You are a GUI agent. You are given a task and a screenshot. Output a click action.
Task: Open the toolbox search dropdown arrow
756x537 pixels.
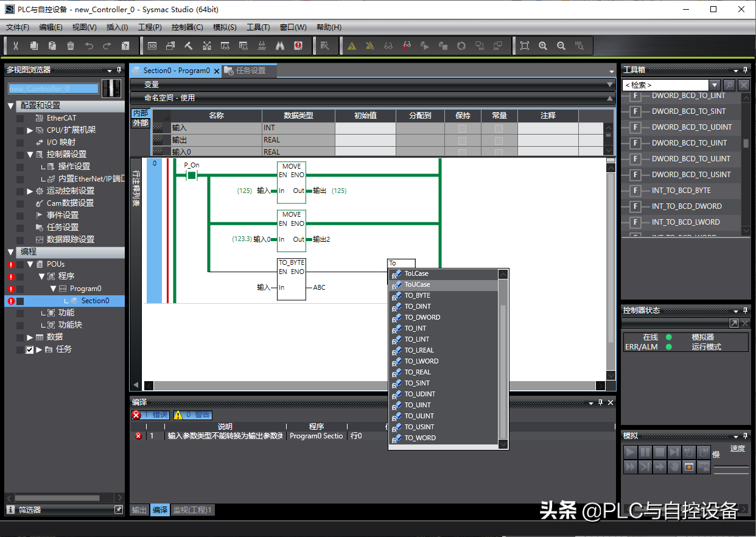715,85
